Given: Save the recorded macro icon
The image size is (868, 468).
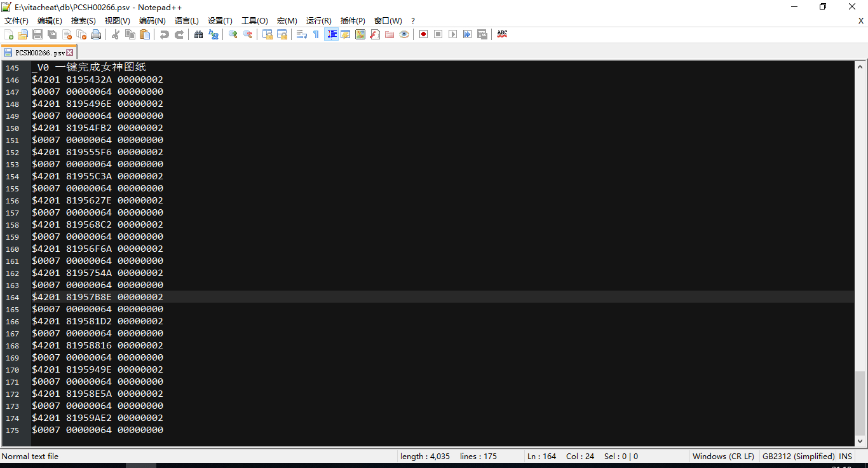Looking at the screenshot, I should tap(482, 34).
